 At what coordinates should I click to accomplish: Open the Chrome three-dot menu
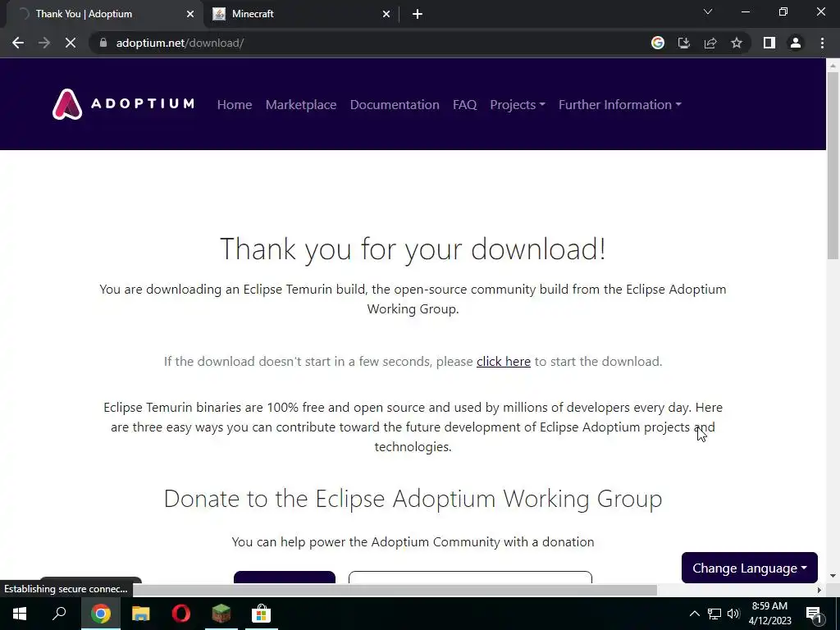point(822,43)
